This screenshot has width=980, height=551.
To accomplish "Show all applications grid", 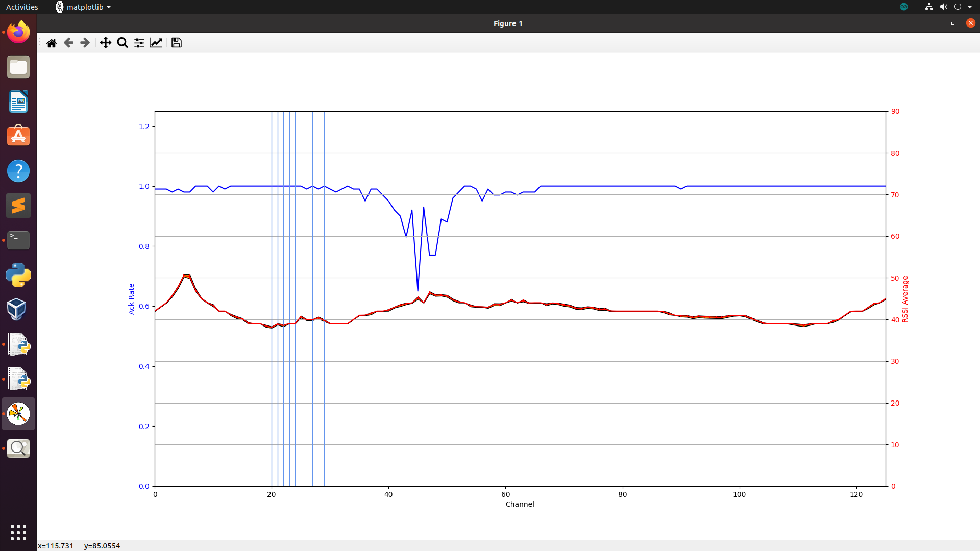I will [x=18, y=532].
